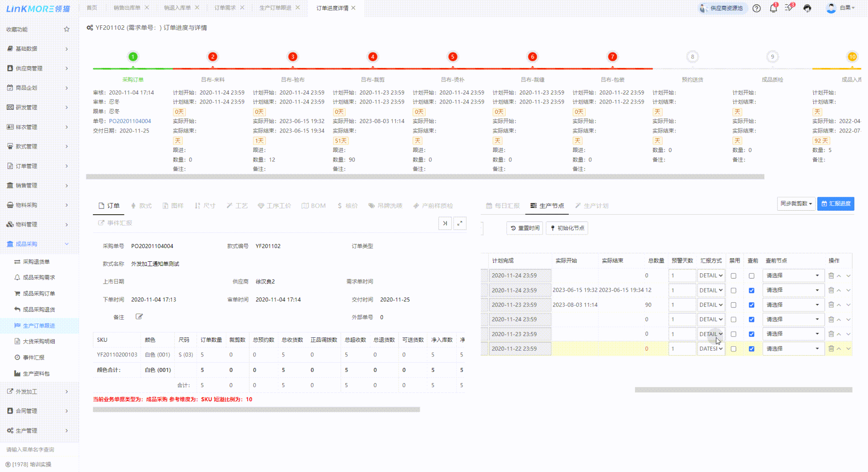Switch to the 每日汇报 tab
This screenshot has width=868, height=472.
pos(503,206)
